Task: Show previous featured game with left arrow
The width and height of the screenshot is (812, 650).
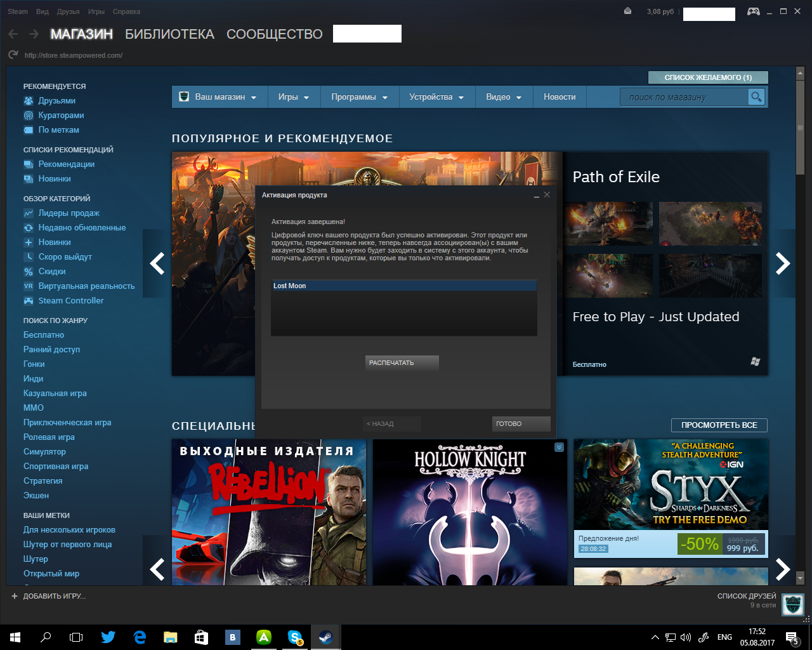Action: coord(157,263)
